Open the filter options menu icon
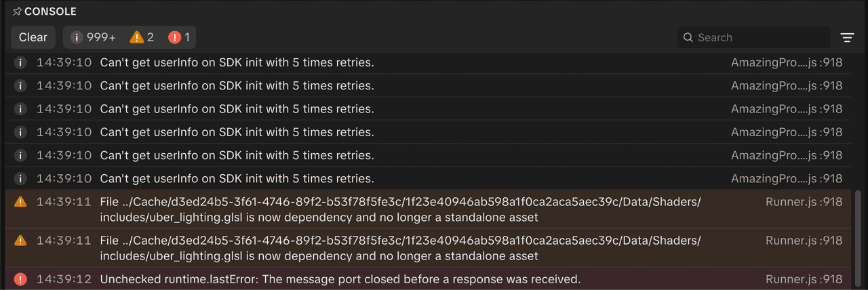The height and width of the screenshot is (290, 868). [847, 37]
